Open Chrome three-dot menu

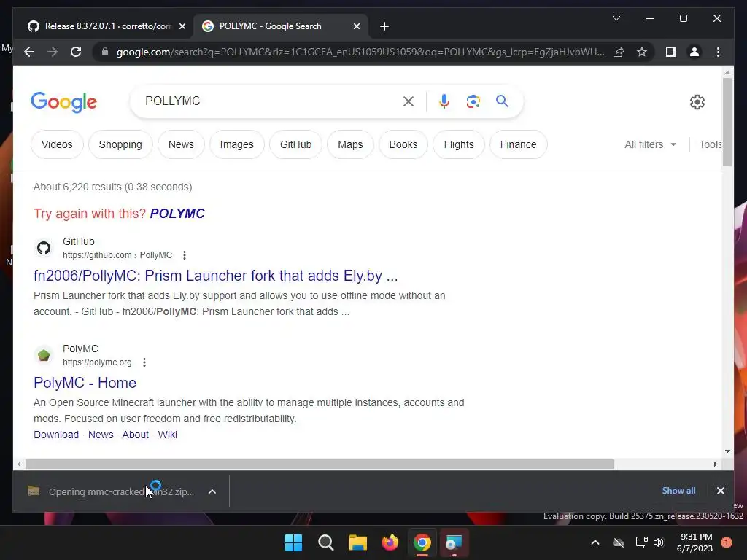(x=718, y=52)
